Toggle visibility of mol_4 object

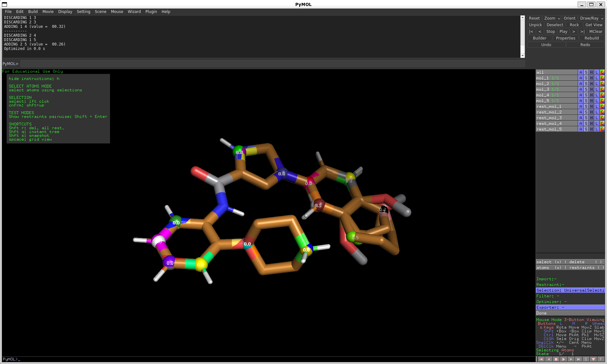tap(557, 95)
